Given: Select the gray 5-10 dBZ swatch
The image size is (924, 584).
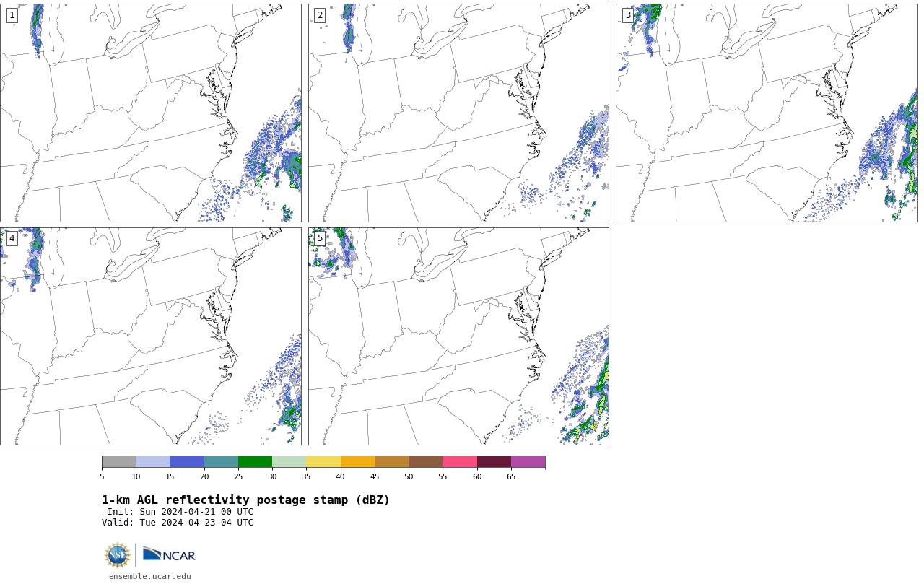Looking at the screenshot, I should [x=118, y=462].
